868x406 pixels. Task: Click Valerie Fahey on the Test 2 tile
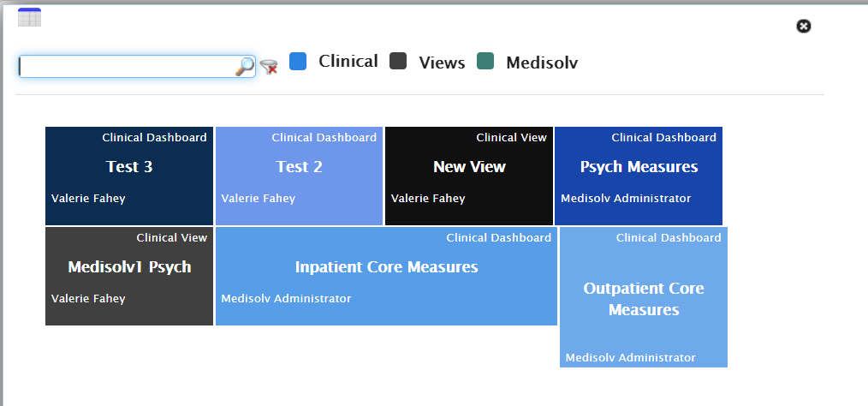pos(258,199)
